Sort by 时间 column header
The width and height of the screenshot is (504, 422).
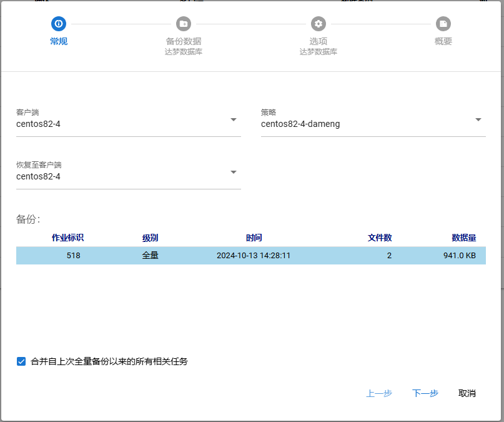tap(254, 238)
